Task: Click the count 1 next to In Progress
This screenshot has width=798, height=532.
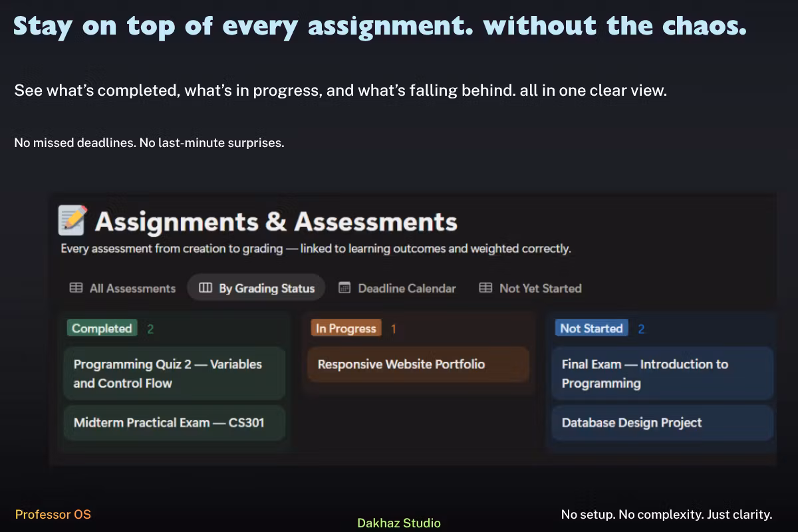Action: (393, 329)
